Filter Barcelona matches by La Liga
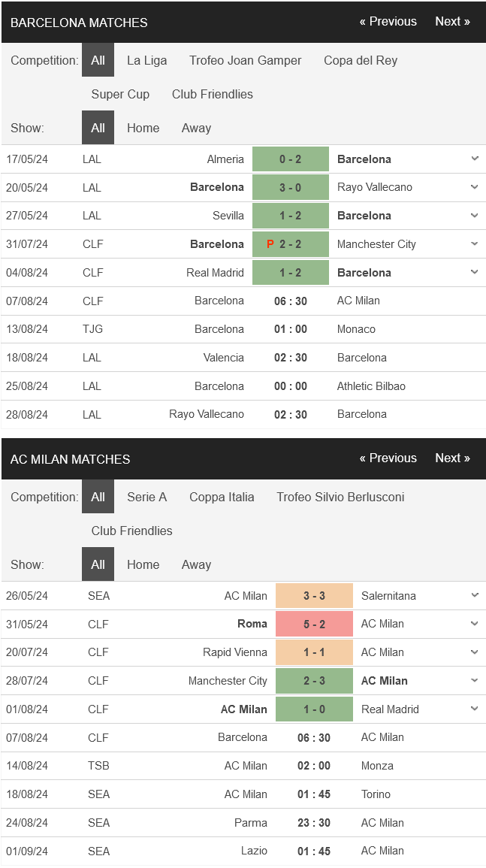486x868 pixels. (146, 61)
